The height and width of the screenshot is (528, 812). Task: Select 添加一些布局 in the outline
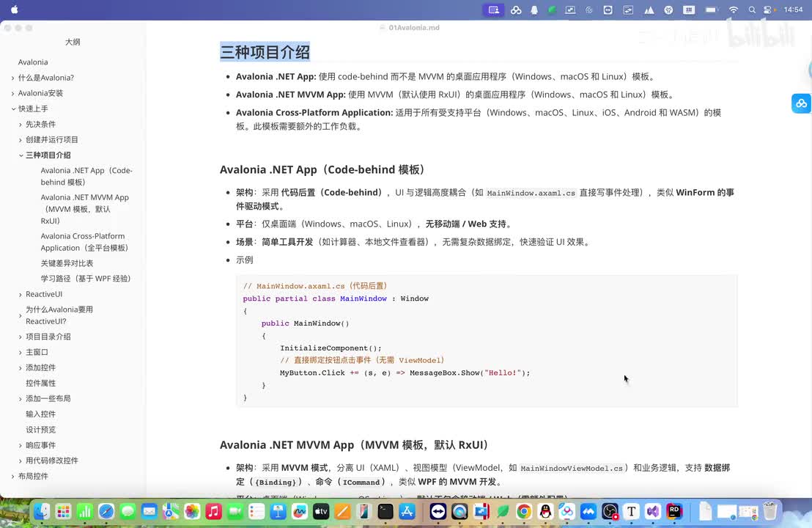tap(48, 398)
